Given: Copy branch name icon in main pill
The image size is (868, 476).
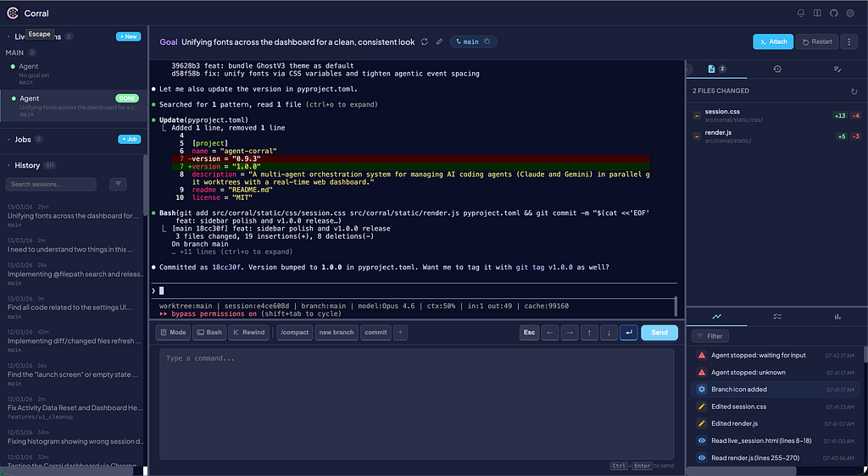Looking at the screenshot, I should [x=487, y=42].
